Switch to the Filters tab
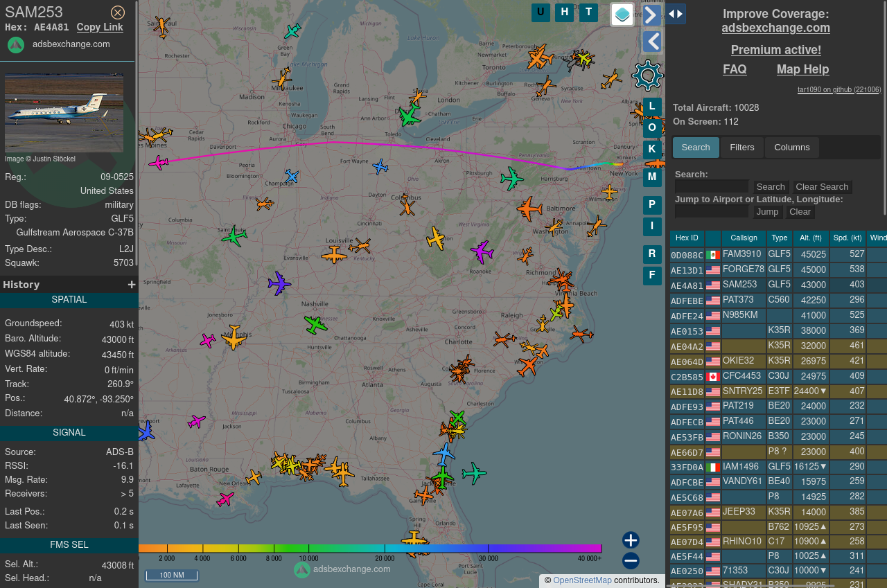The width and height of the screenshot is (887, 588). click(742, 148)
